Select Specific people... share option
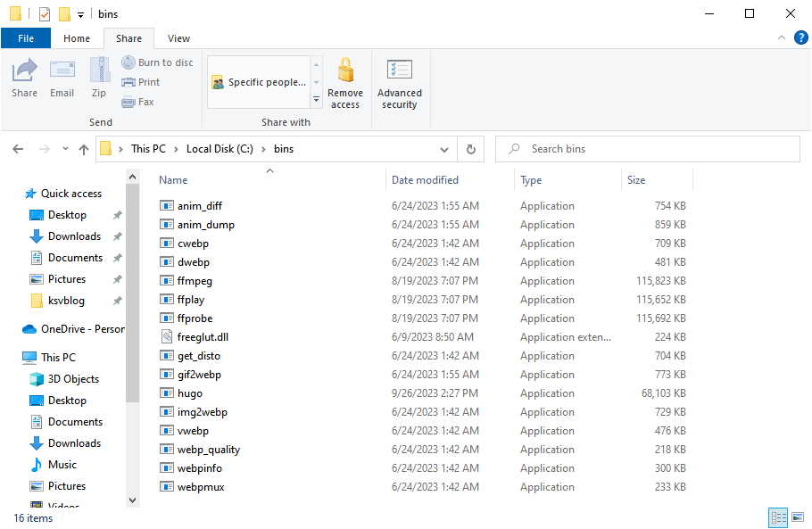This screenshot has width=812, height=529. [259, 82]
